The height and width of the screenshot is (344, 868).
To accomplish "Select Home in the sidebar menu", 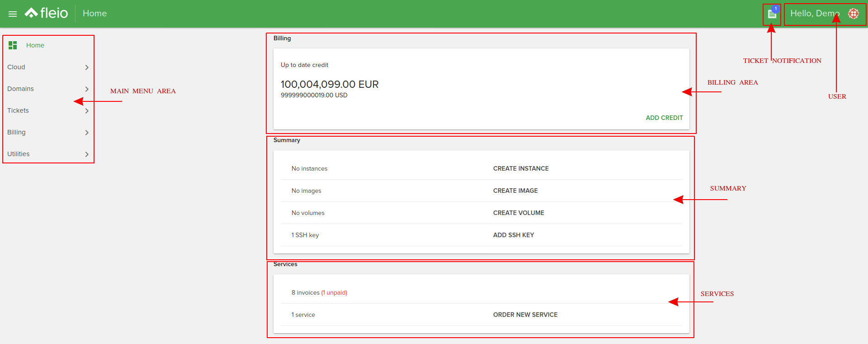I will coord(35,45).
